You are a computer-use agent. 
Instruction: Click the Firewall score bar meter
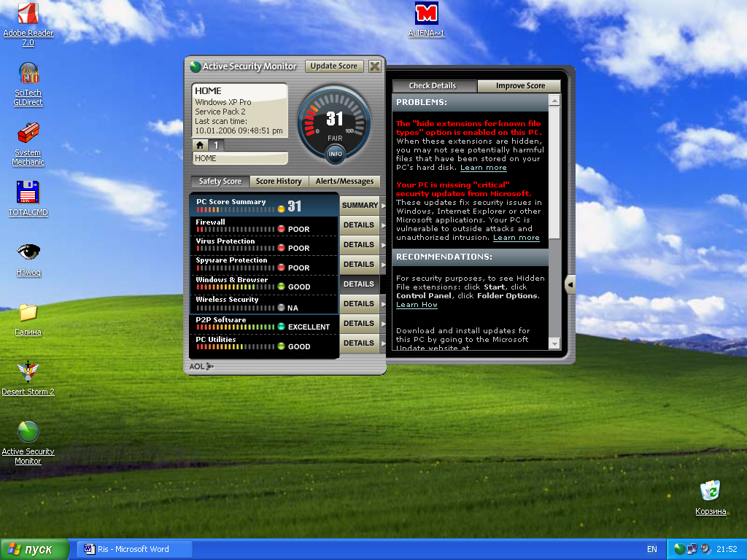pyautogui.click(x=236, y=230)
